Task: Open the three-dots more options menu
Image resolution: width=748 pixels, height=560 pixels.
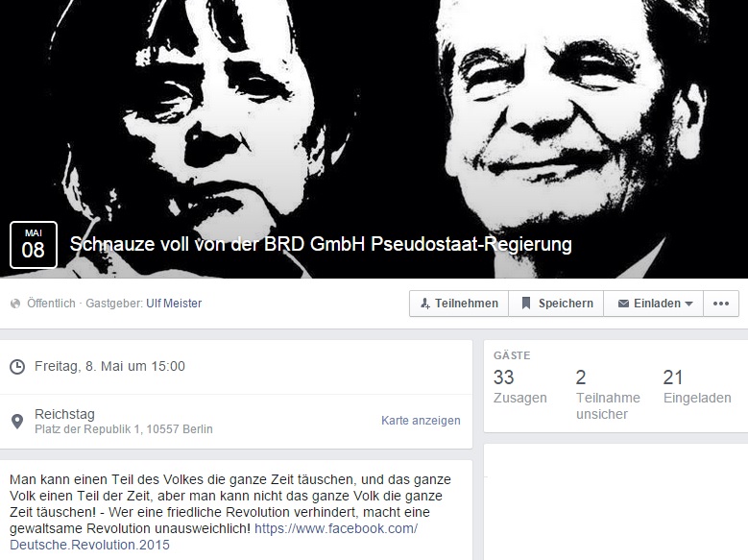Action: 721,304
